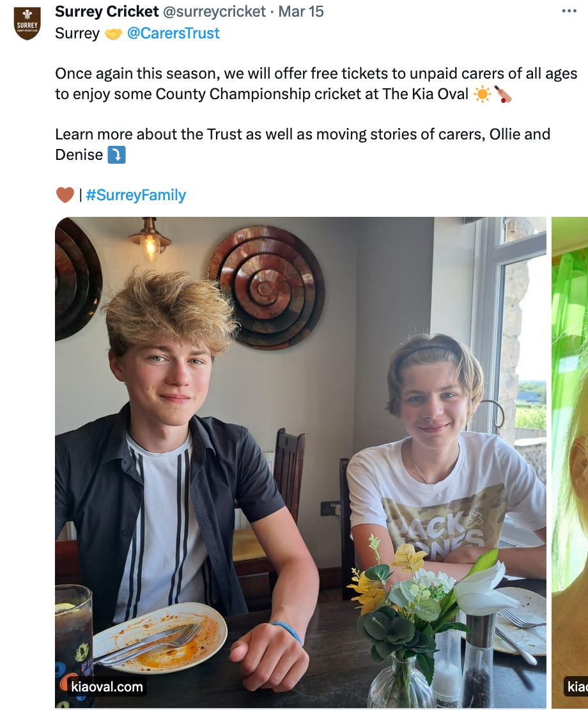Viewport: 588px width, 710px height.
Task: Follow the #SurreyFamily hashtag
Action: point(135,195)
